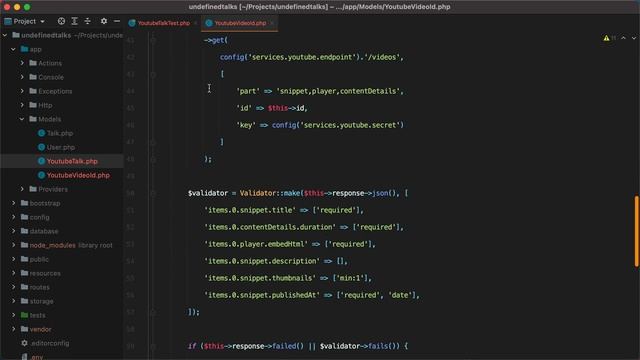Screen dimensions: 640x360
Task: Click the expand all icon in Project toolbar
Action: [x=74, y=21]
